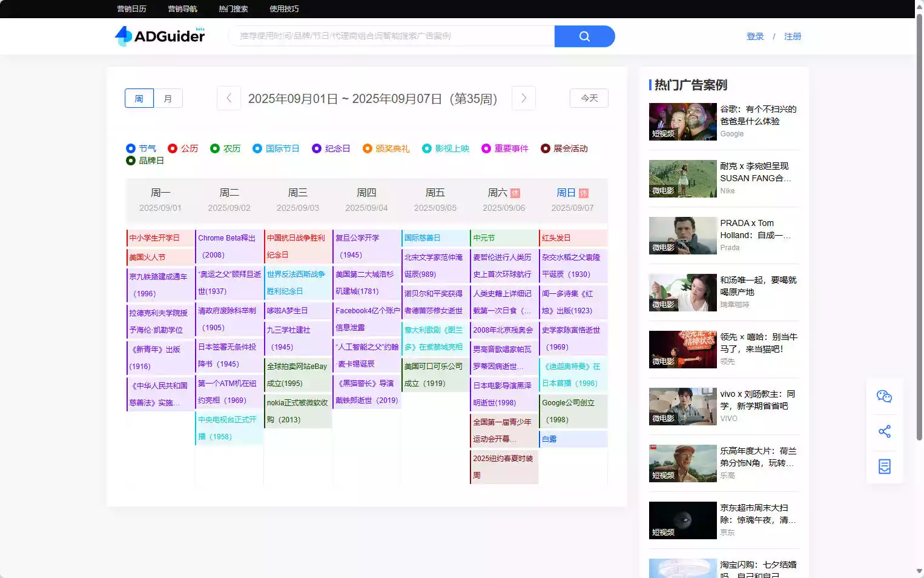The width and height of the screenshot is (924, 578).
Task: Open the 《黑猫警长》导演戴铁郎逝世 event
Action: tap(367, 392)
